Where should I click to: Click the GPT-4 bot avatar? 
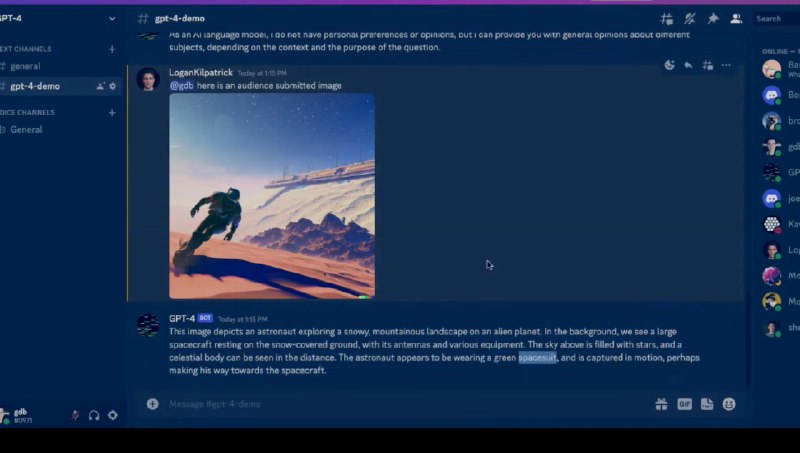tap(148, 325)
